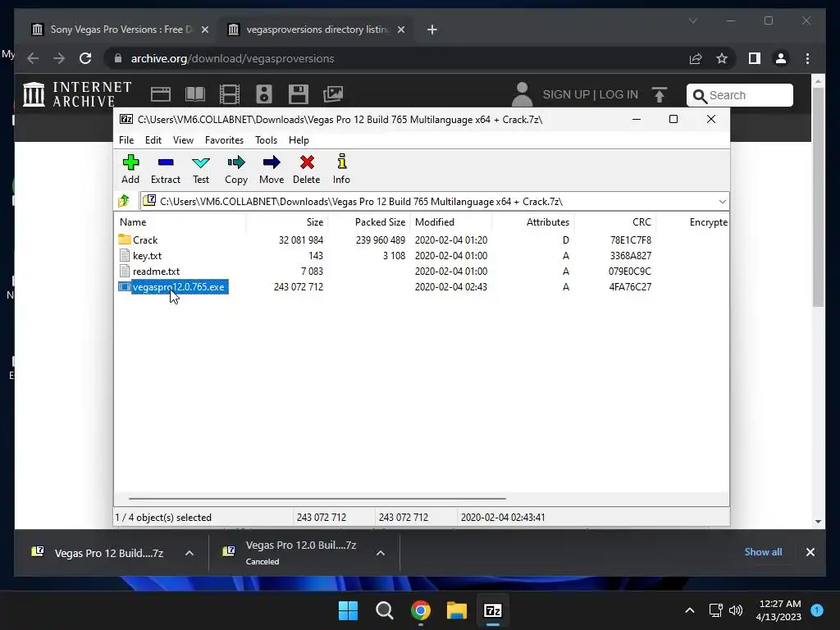Click the 7-Zip horizontal scrollbar
The height and width of the screenshot is (630, 840).
tap(317, 498)
